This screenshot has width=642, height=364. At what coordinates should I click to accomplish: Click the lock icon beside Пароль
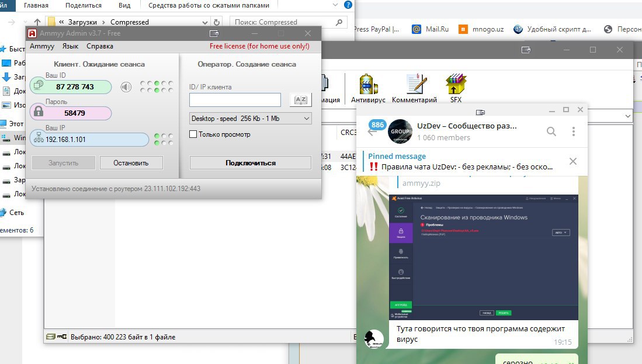[x=39, y=111]
